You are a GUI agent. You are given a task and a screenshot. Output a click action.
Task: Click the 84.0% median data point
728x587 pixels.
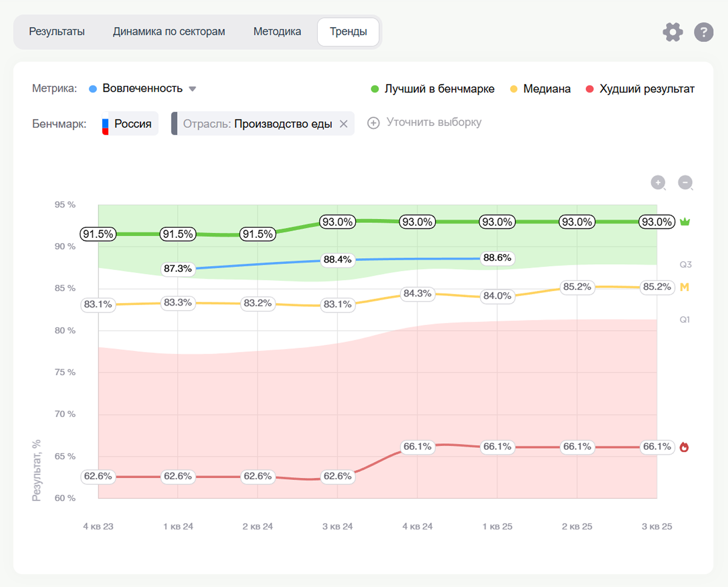tap(497, 296)
